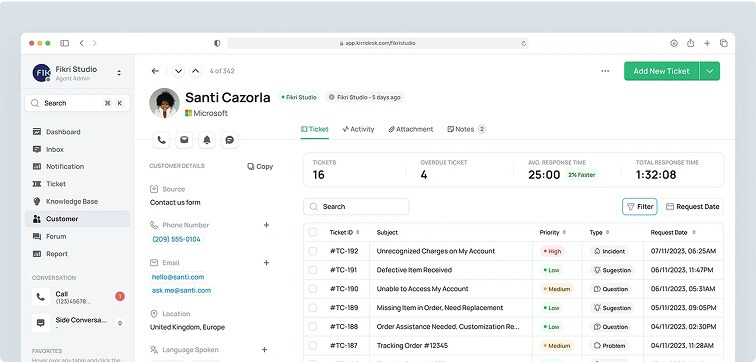Screen dimensions: 756x362
Task: Add a phone number with plus icon
Action: click(266, 225)
